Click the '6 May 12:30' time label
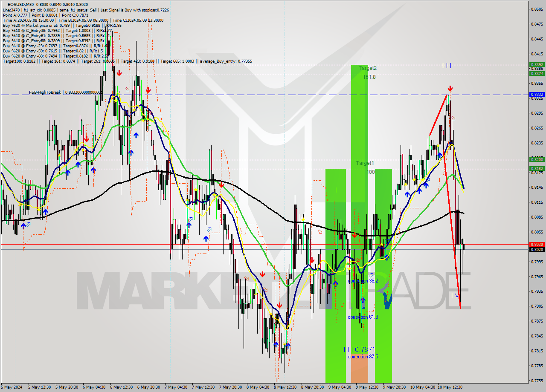This screenshot has height=392, width=546. click(x=122, y=387)
